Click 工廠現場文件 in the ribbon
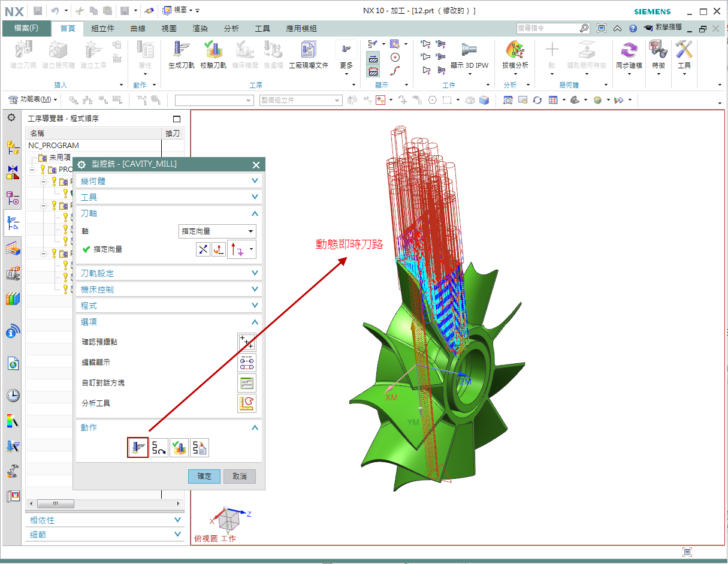This screenshot has height=564, width=728. tap(309, 55)
